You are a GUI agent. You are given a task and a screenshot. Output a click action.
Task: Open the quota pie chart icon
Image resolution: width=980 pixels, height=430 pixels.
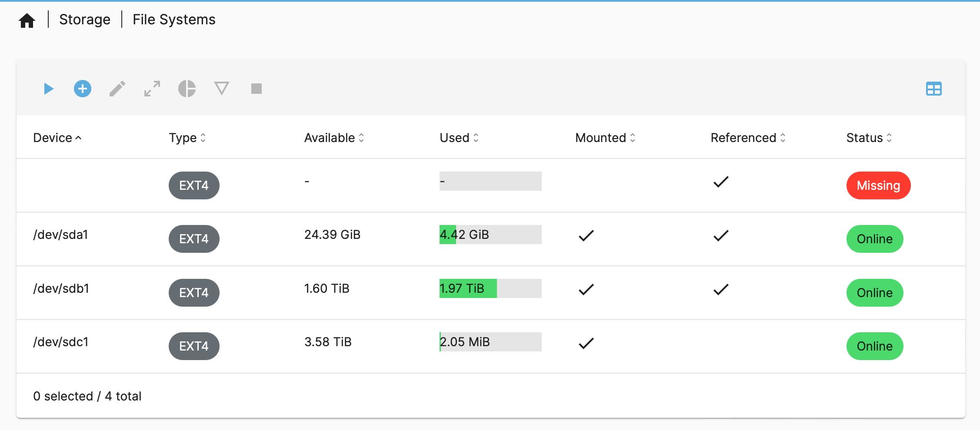[187, 89]
